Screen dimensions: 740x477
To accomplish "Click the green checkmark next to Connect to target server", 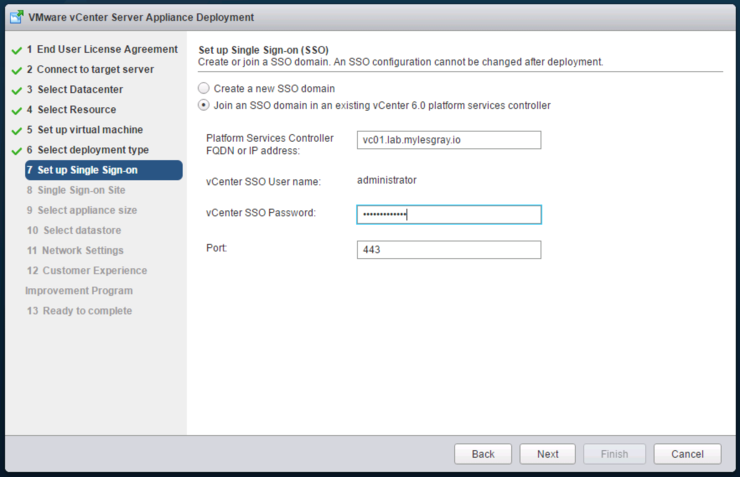I will [17, 71].
